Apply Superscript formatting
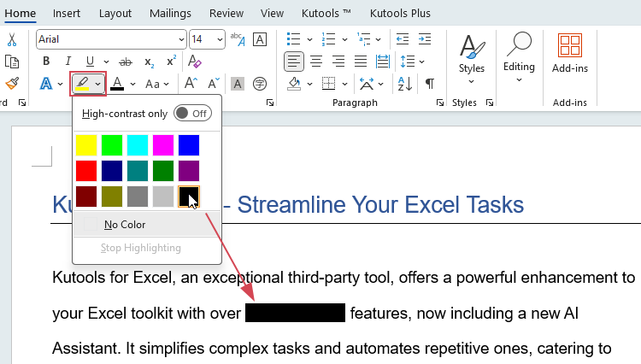 point(171,61)
